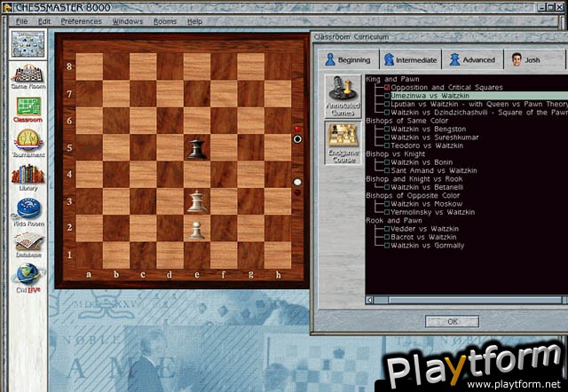Select the Bishop vs Knight heading
The height and width of the screenshot is (392, 568).
pyautogui.click(x=395, y=153)
